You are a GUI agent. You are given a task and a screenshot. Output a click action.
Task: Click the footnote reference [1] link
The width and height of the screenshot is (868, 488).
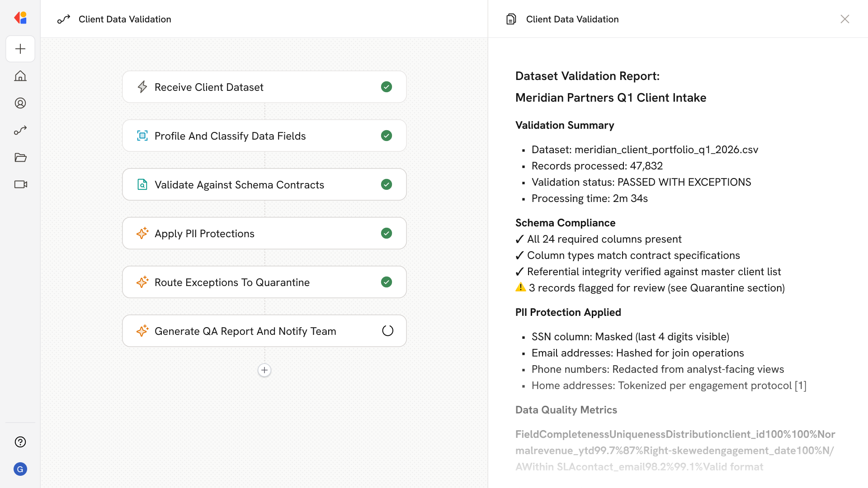tap(801, 385)
